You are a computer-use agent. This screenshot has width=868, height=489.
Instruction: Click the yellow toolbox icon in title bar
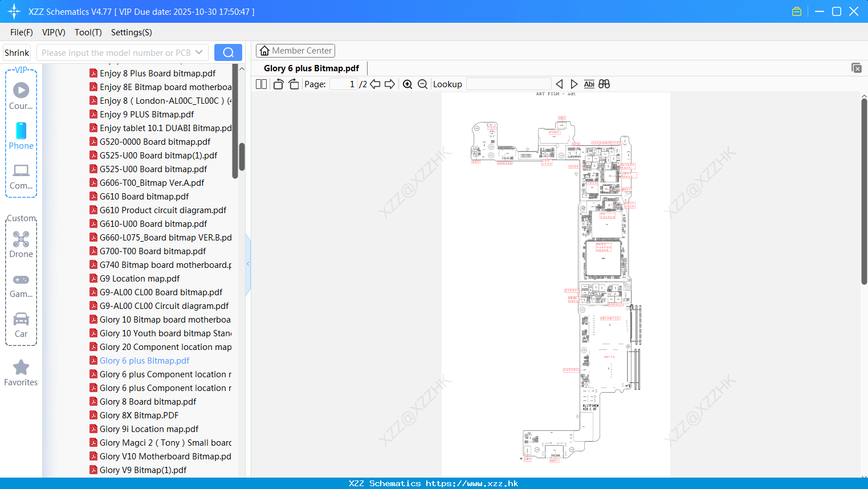click(797, 11)
